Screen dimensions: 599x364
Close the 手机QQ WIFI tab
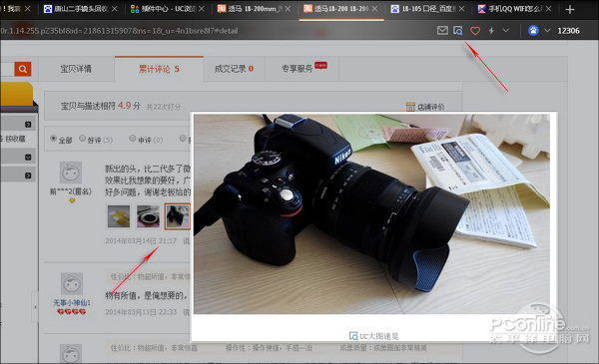[548, 9]
